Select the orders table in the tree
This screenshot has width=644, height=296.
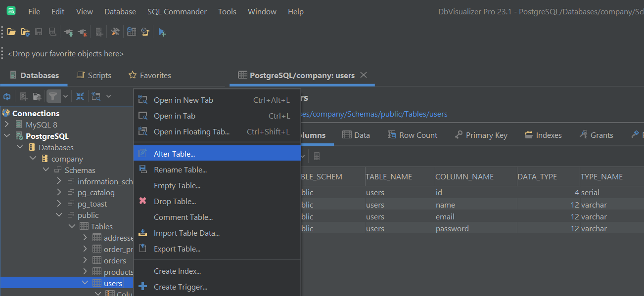pos(114,260)
